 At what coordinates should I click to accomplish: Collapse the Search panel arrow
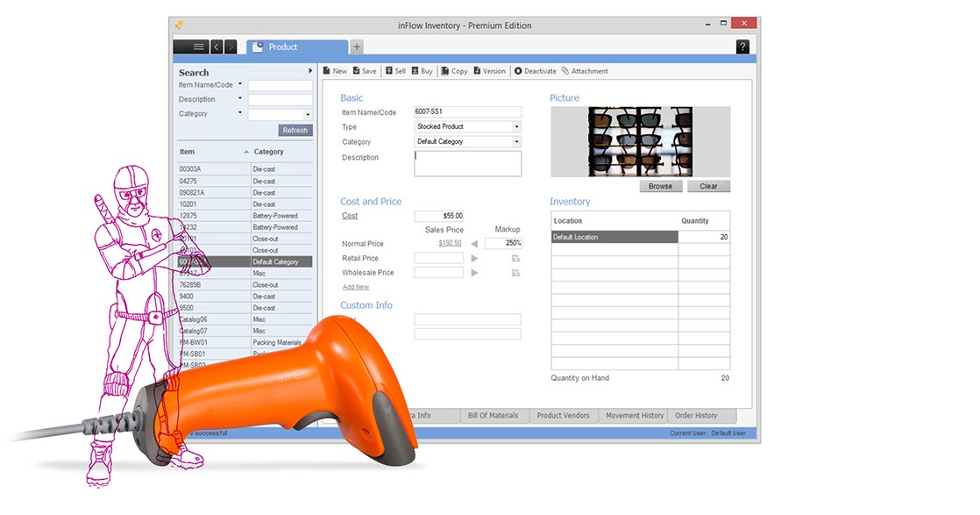(310, 71)
